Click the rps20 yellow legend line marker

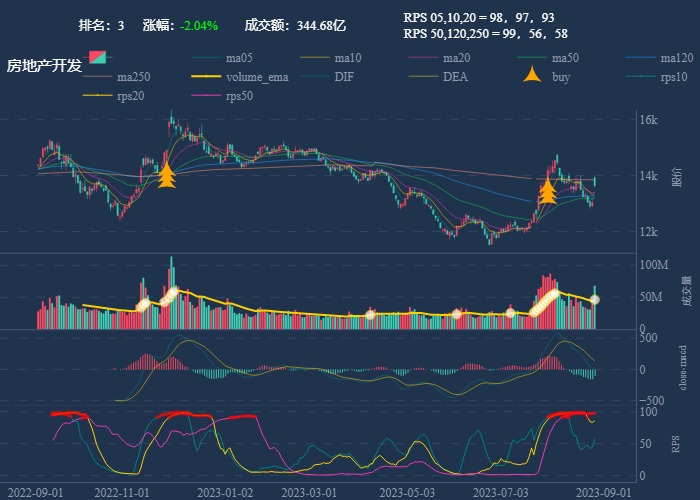[x=98, y=96]
